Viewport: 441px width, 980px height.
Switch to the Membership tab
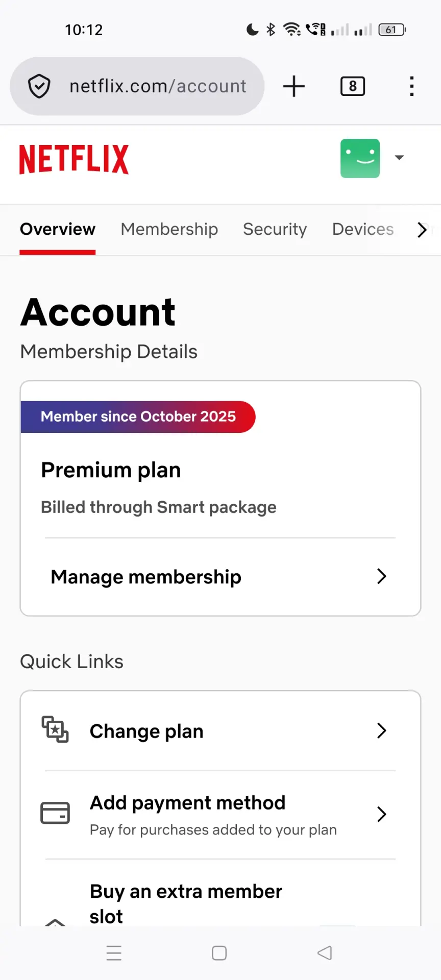click(x=169, y=229)
